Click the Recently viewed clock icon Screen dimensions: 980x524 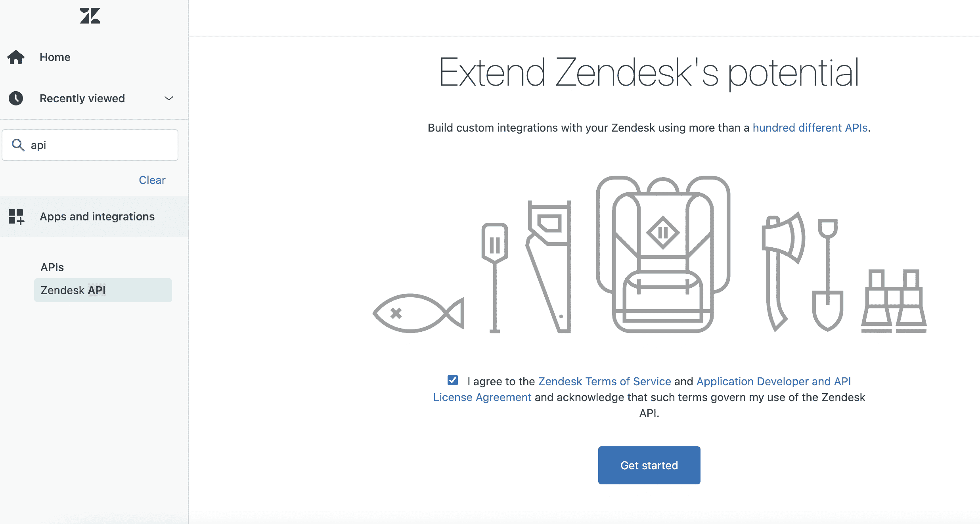(16, 98)
